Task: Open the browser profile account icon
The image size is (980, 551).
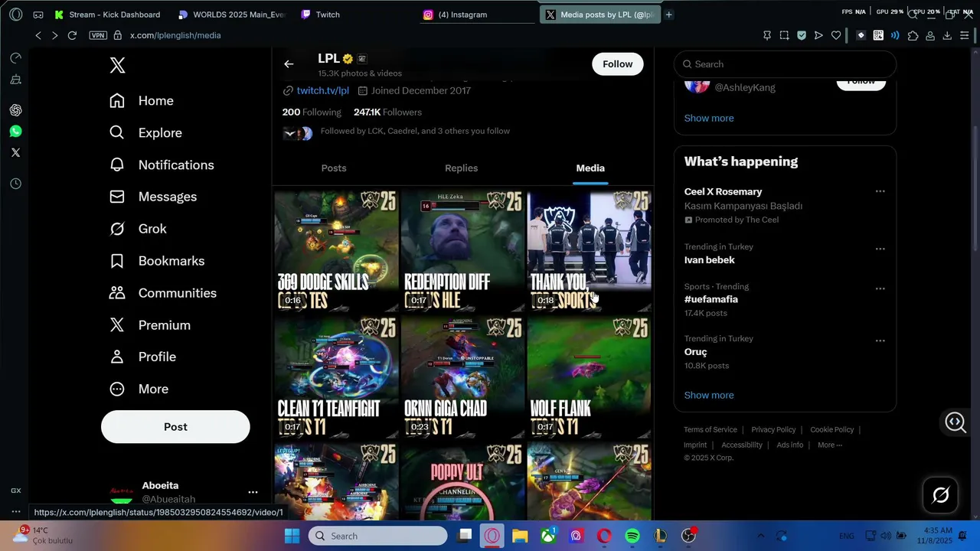Action: [930, 35]
